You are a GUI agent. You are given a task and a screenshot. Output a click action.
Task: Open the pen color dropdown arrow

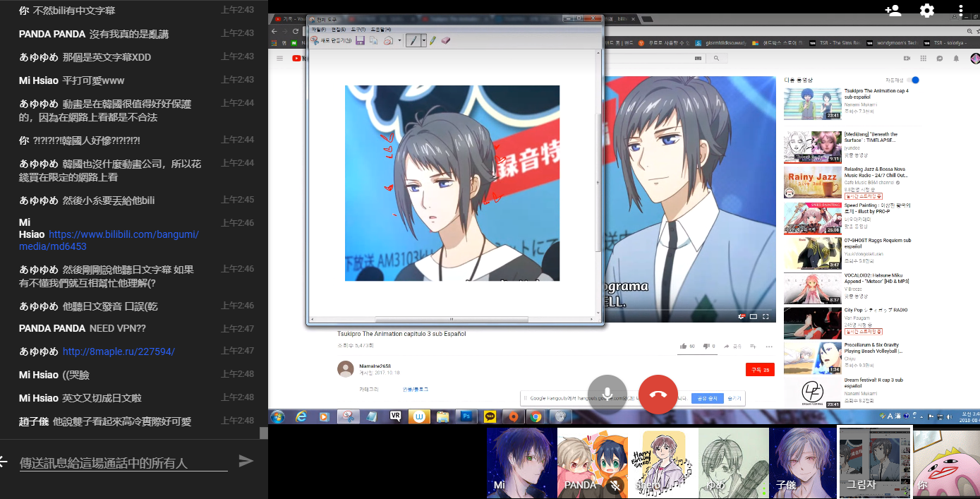point(424,41)
